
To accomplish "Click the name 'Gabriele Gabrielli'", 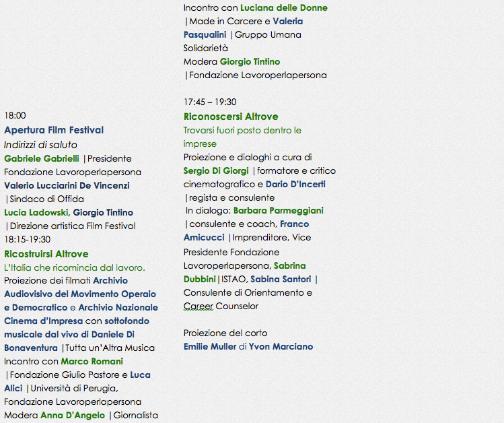I will pos(42,159).
